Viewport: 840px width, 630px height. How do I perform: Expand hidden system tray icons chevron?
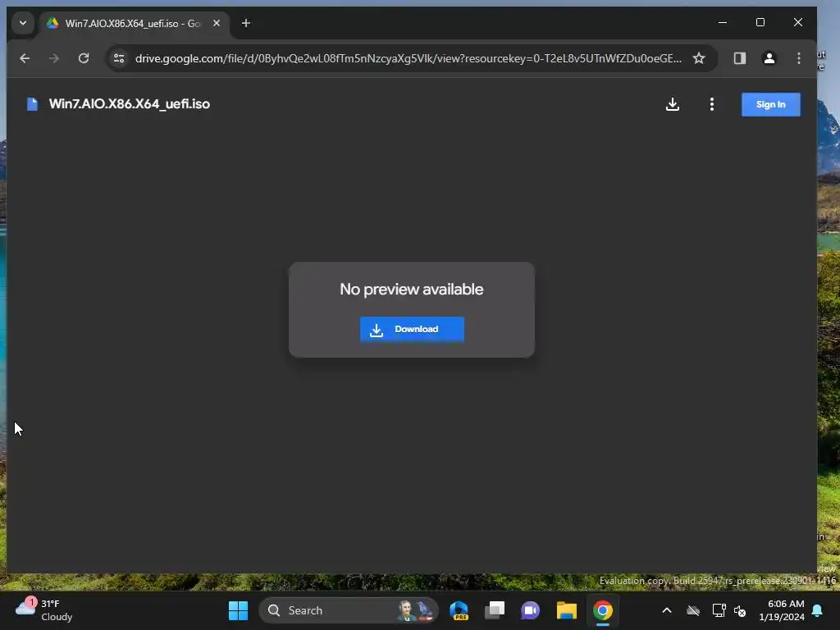(667, 610)
